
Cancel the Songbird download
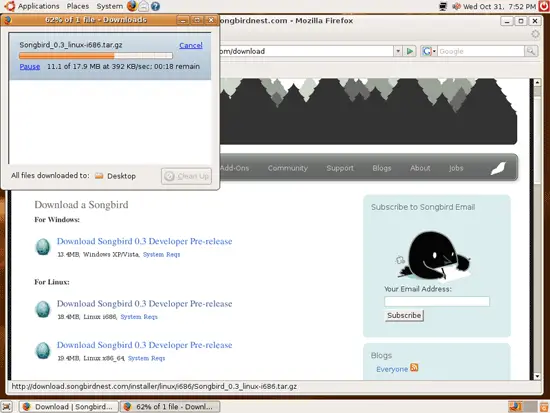pos(191,45)
